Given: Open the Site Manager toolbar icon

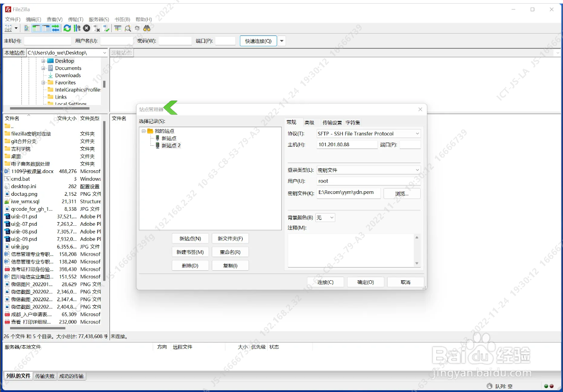Looking at the screenshot, I should pos(8,28).
